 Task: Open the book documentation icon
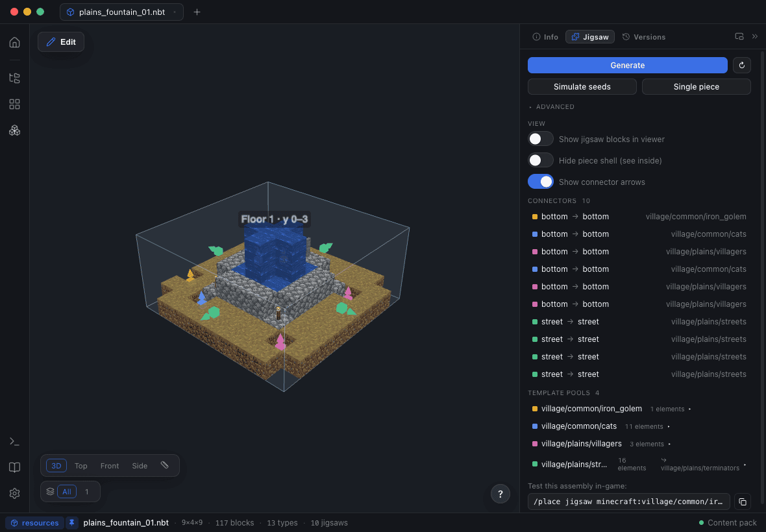tap(15, 468)
